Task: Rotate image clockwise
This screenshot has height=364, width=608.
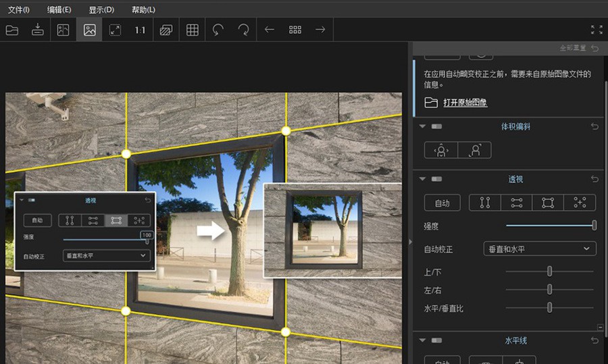Action: pos(243,30)
